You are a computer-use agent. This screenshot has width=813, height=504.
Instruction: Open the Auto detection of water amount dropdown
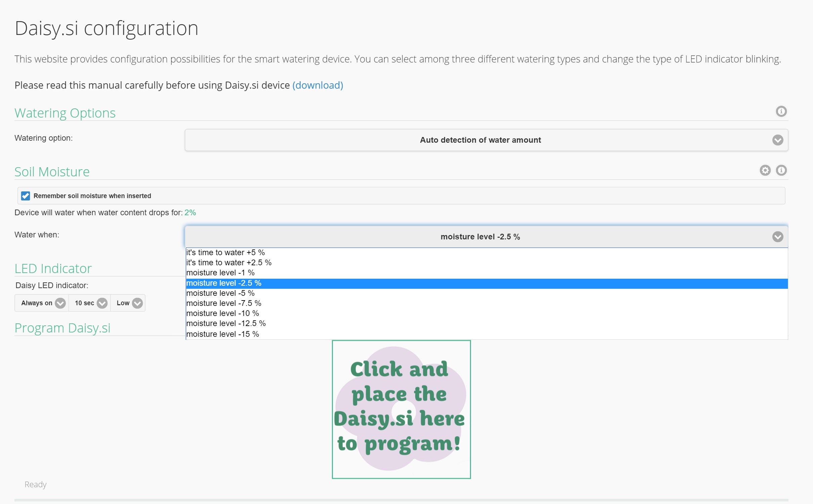(x=486, y=140)
